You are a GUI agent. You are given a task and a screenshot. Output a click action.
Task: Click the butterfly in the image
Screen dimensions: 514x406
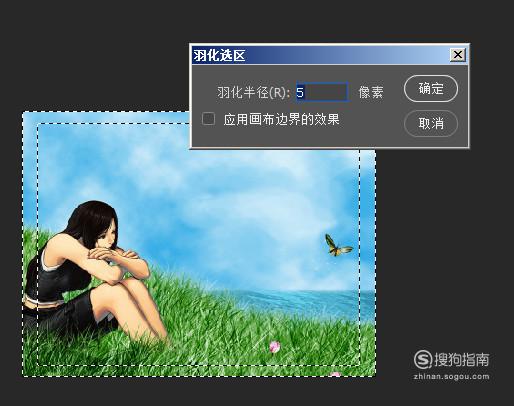337,246
